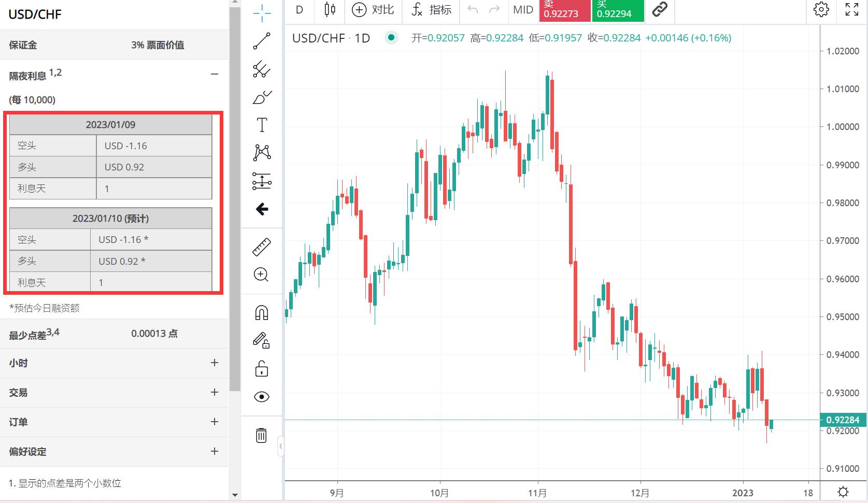
Task: Collapse the 隔夜利息 section
Action: [215, 75]
